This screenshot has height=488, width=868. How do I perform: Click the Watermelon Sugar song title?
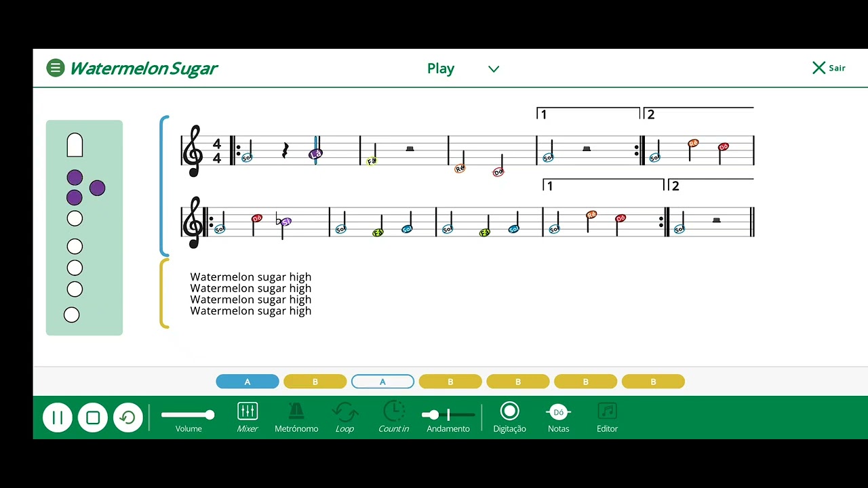[144, 68]
